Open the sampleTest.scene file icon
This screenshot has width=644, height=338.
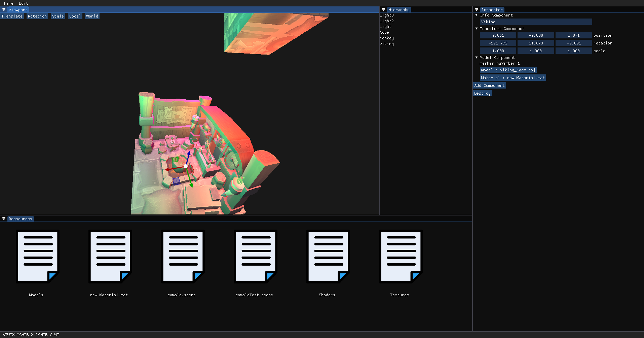(x=255, y=257)
